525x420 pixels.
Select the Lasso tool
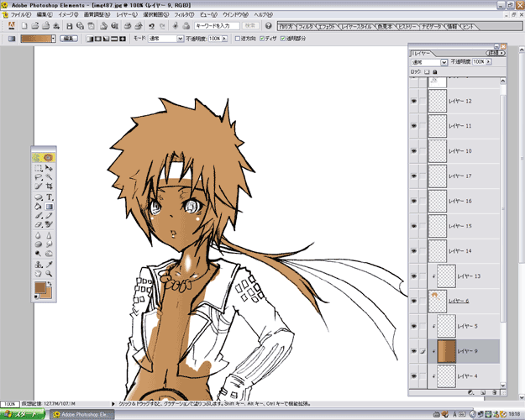pyautogui.click(x=39, y=177)
